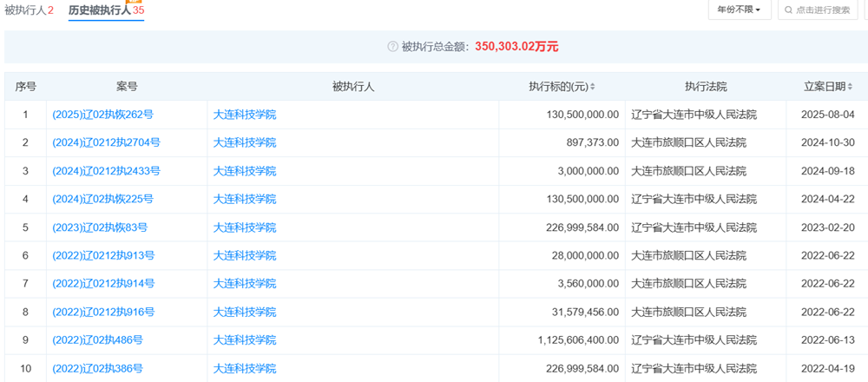Open the 年份不限 year dropdown
Viewport: 868px width, 382px height.
tap(740, 10)
